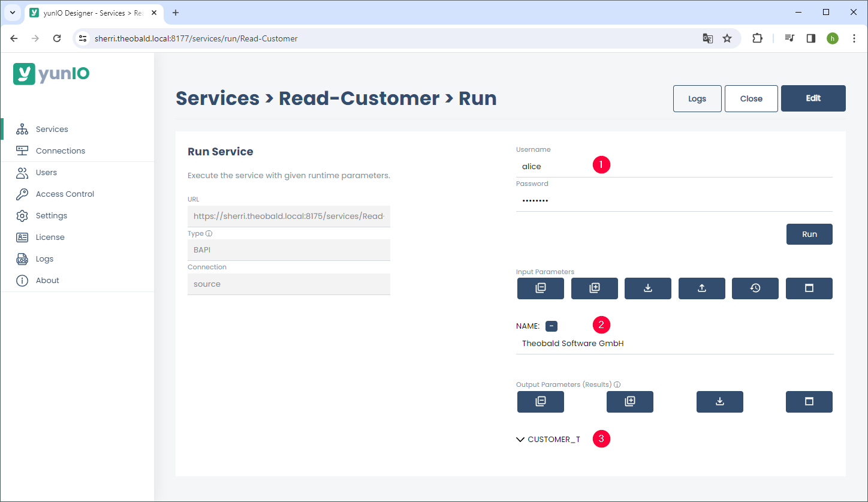The height and width of the screenshot is (502, 868).
Task: Upload input parameters icon button
Action: point(701,288)
